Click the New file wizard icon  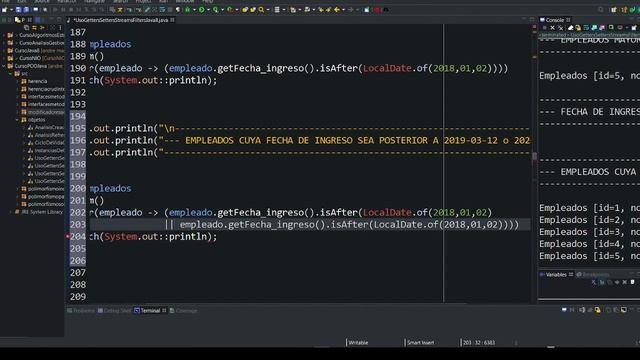[4, 9]
